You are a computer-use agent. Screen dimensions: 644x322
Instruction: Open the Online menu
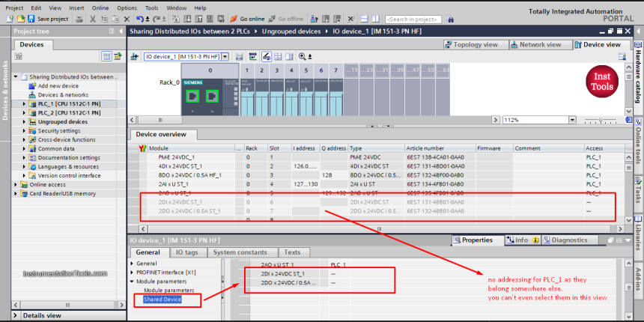(100, 7)
